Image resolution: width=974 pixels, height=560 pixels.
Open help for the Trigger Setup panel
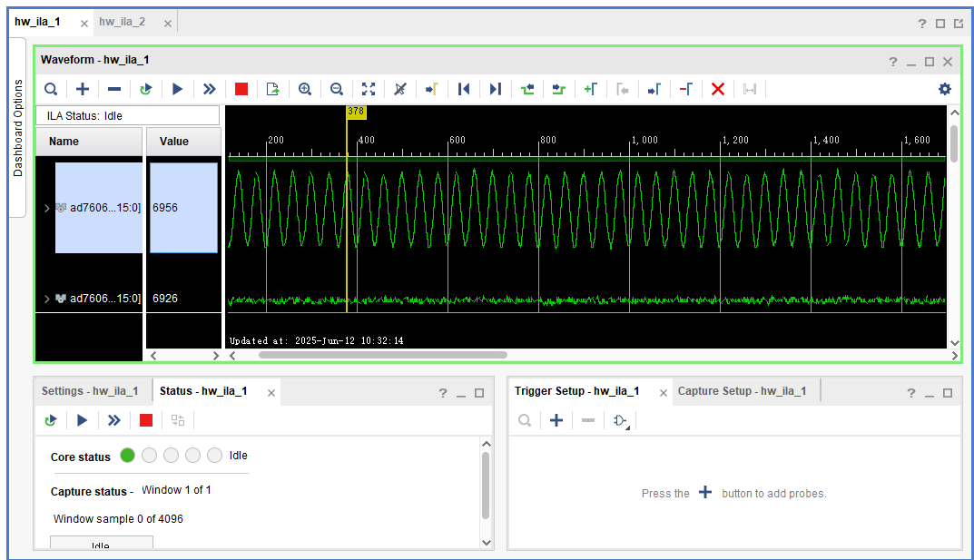pyautogui.click(x=911, y=393)
